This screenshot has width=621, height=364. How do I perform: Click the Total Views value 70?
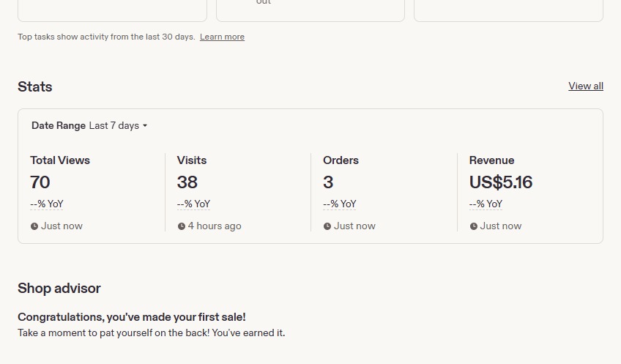40,182
